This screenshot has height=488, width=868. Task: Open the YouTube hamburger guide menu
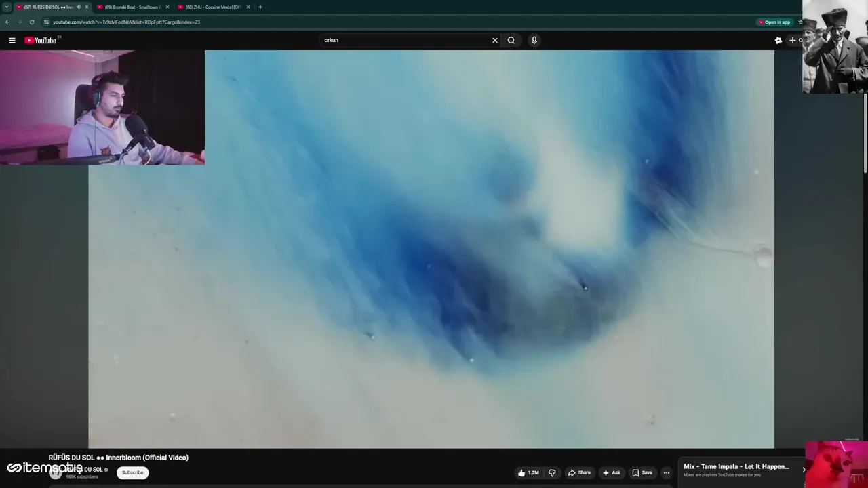(x=12, y=40)
